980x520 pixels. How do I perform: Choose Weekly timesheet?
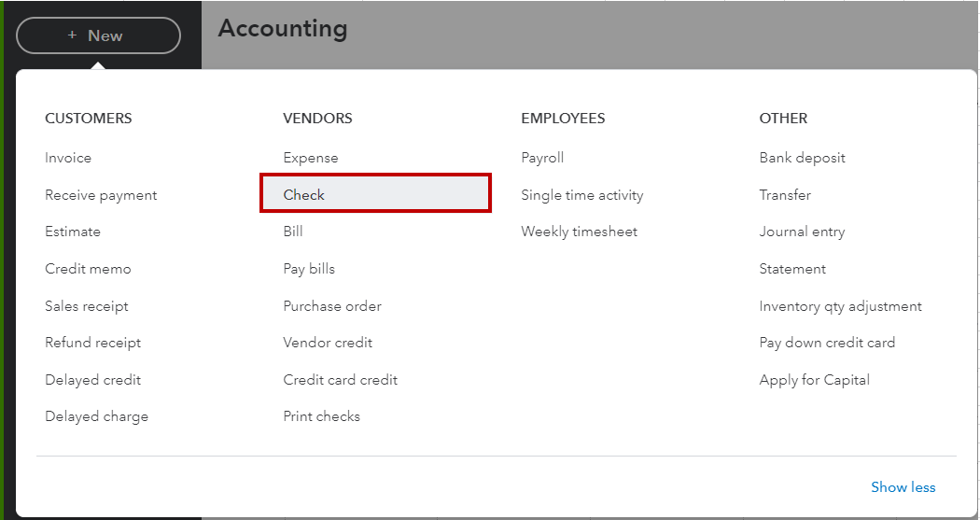(x=580, y=232)
